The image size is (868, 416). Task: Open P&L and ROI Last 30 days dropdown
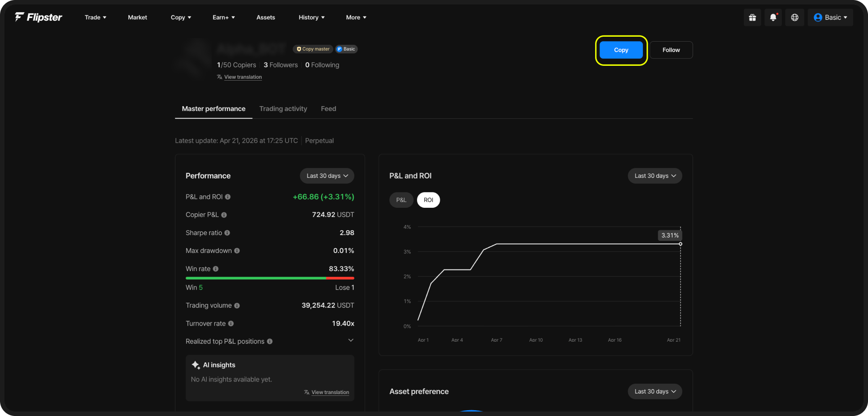click(x=655, y=176)
